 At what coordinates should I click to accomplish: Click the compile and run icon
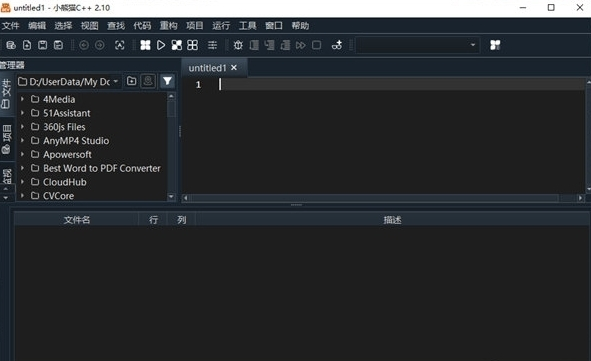coord(177,45)
